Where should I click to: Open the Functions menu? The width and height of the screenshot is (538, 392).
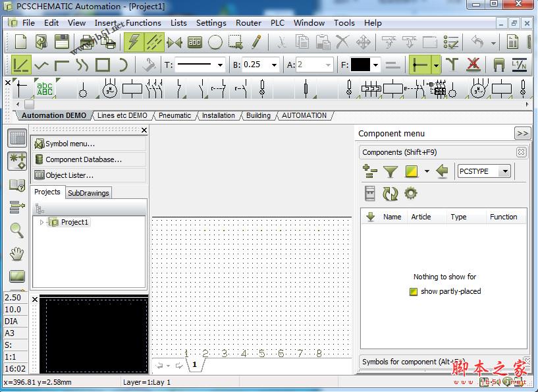[x=144, y=23]
